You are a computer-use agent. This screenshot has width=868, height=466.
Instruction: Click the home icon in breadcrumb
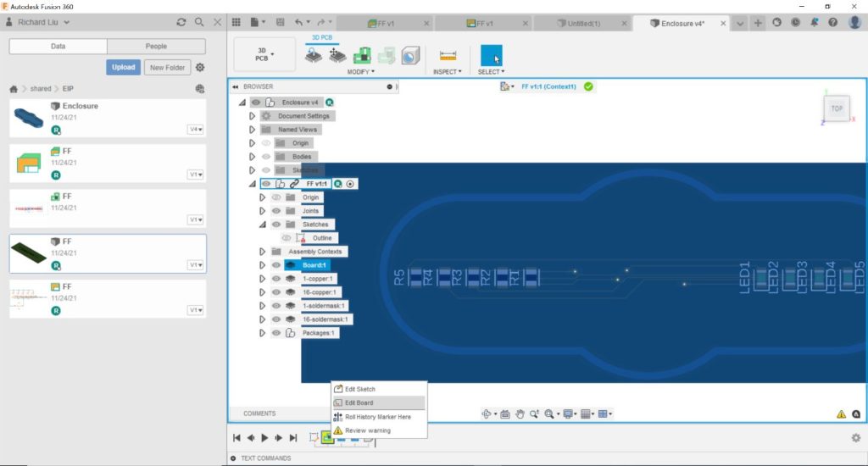pos(14,89)
